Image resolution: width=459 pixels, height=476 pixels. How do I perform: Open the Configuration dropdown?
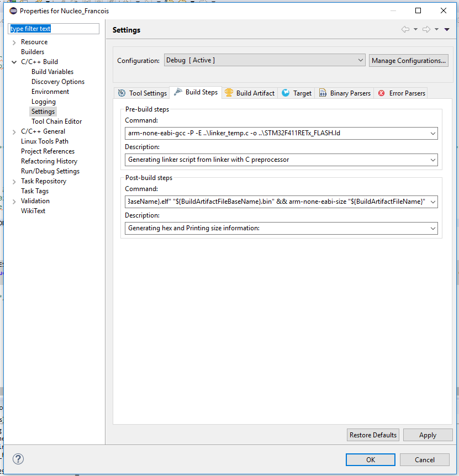tap(265, 60)
